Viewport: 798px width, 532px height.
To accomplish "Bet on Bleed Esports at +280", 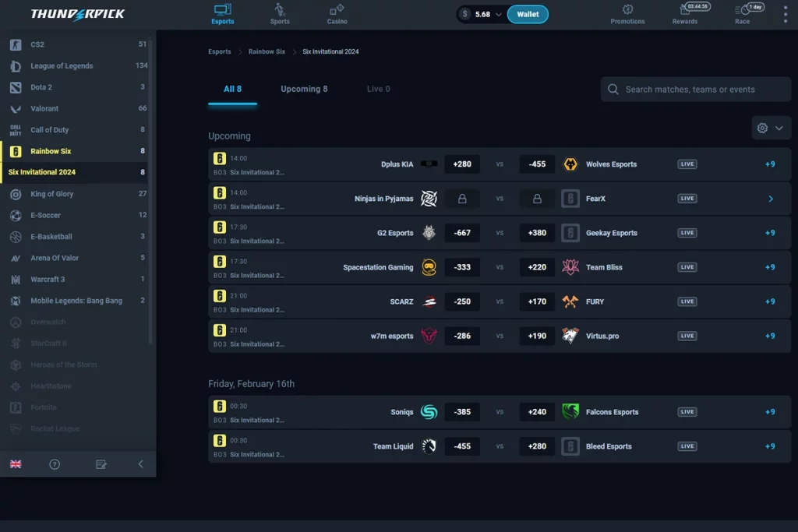I will (x=537, y=446).
